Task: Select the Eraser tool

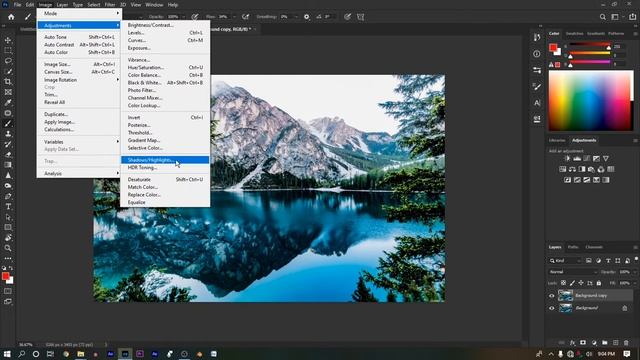Action: pyautogui.click(x=8, y=155)
